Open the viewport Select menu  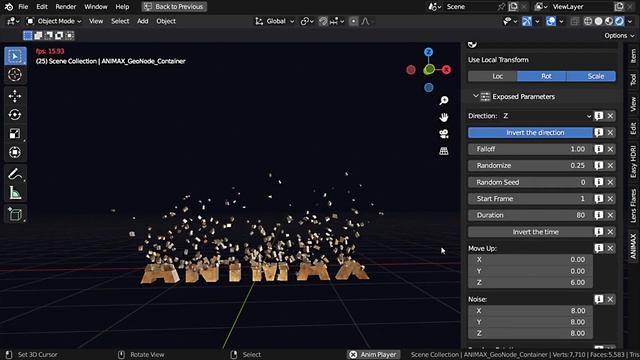120,21
